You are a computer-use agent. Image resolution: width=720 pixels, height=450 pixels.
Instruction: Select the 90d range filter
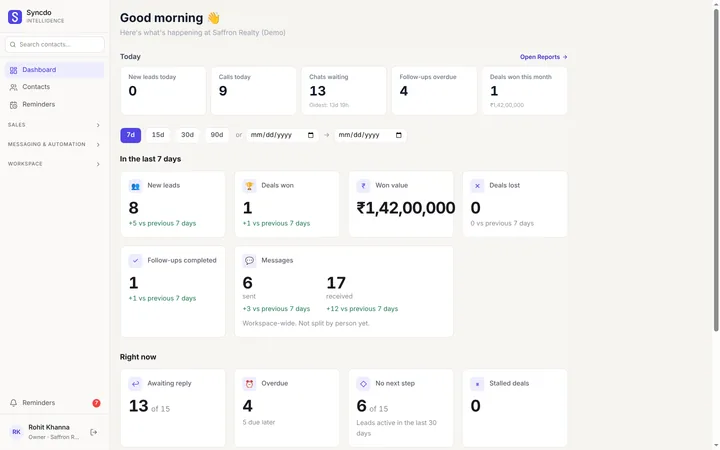click(217, 135)
